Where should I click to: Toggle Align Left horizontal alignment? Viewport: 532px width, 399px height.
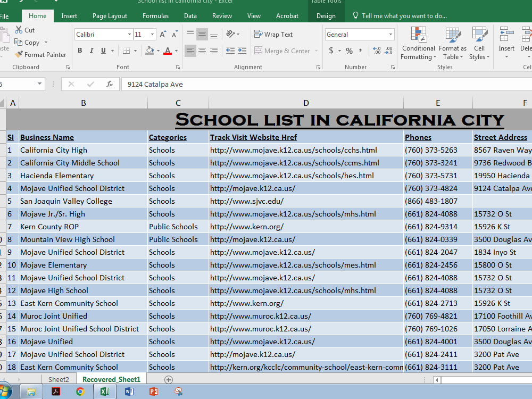pos(190,51)
